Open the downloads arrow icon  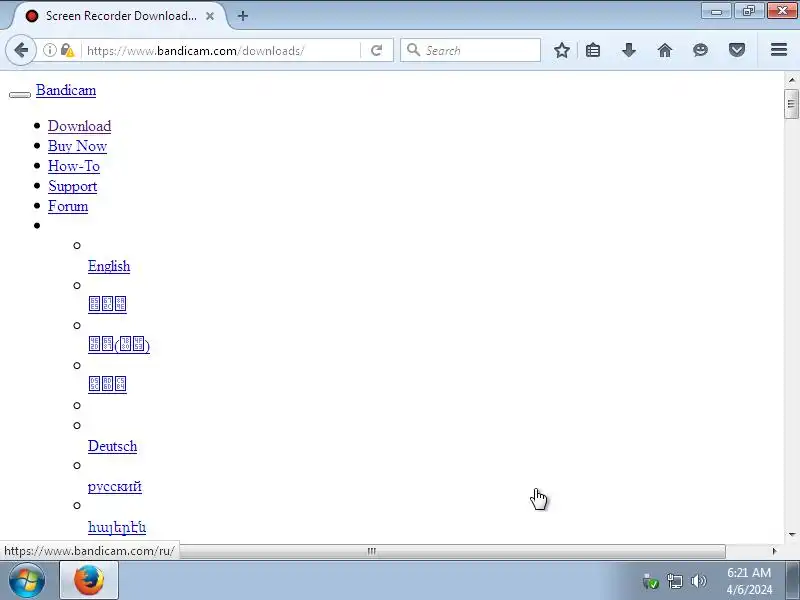[x=629, y=50]
